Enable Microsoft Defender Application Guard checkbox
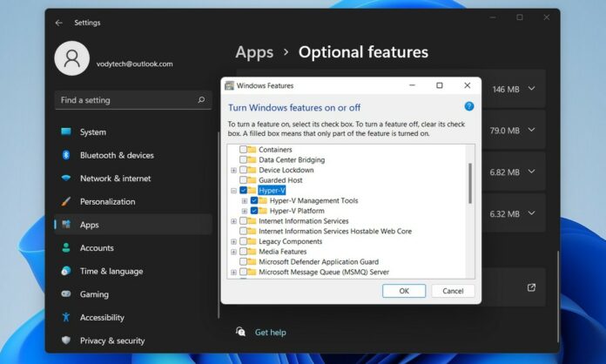 tap(243, 262)
